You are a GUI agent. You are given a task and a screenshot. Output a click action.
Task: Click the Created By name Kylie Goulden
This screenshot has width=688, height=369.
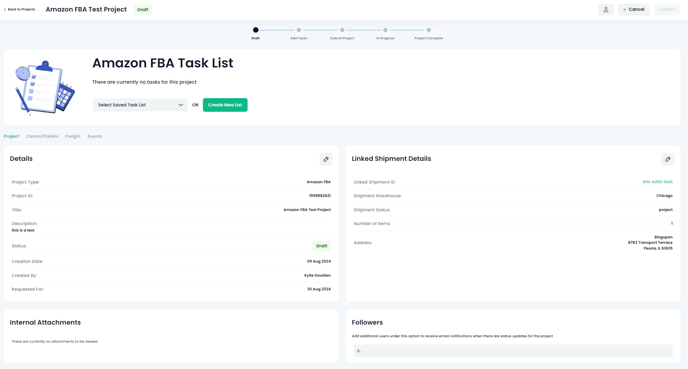[318, 275]
